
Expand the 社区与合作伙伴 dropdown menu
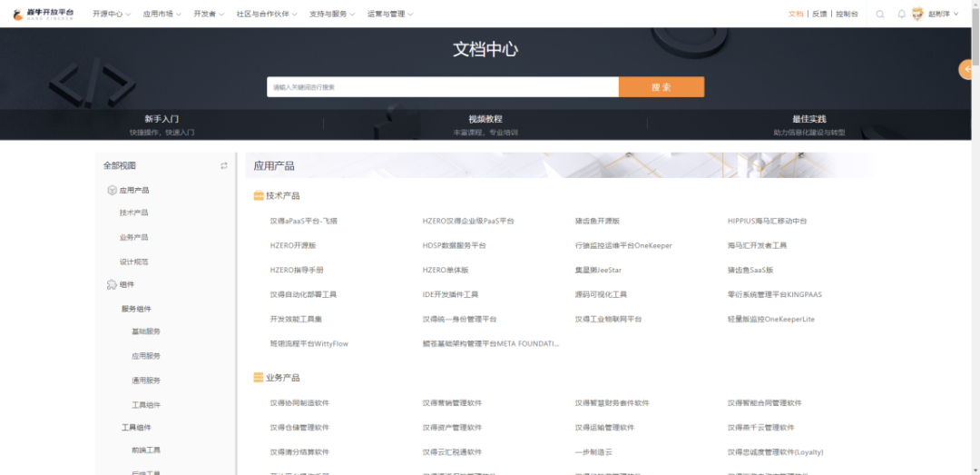click(x=267, y=14)
